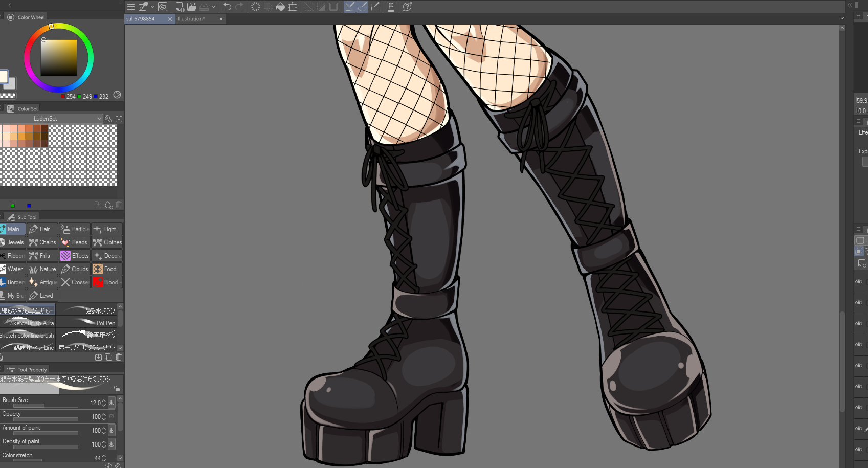This screenshot has width=868, height=468.
Task: Toggle the Snap to Ruler button
Action: [350, 7]
